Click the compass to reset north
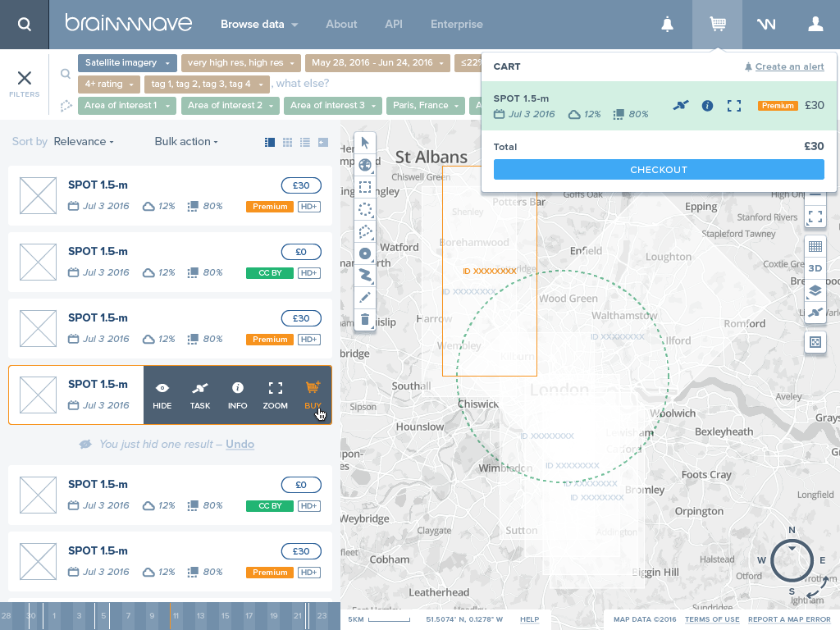 pos(792,561)
